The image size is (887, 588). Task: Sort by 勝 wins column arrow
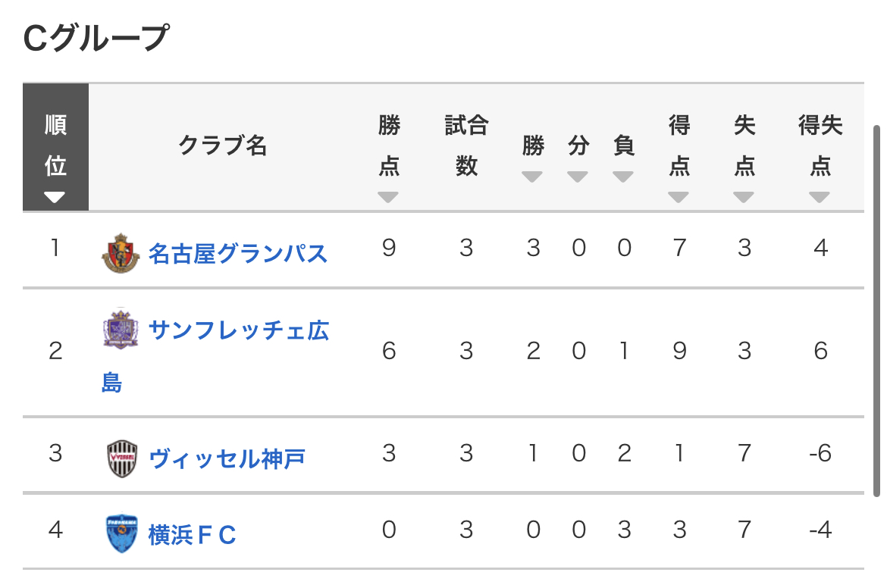tap(531, 177)
